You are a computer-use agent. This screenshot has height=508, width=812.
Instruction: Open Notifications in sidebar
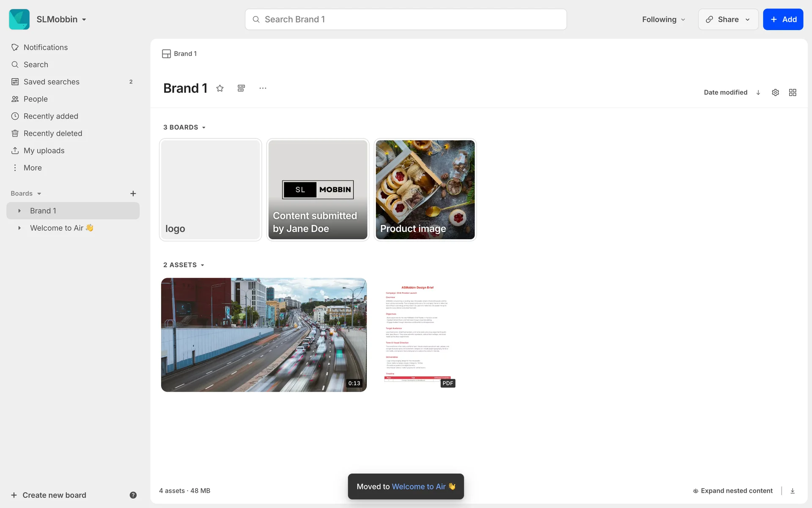(45, 47)
